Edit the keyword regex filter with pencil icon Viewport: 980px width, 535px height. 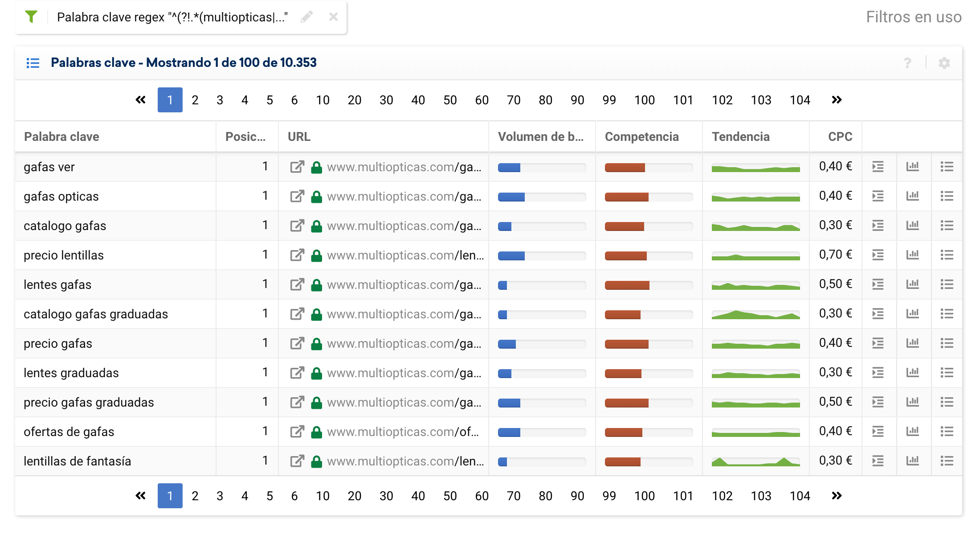point(306,17)
